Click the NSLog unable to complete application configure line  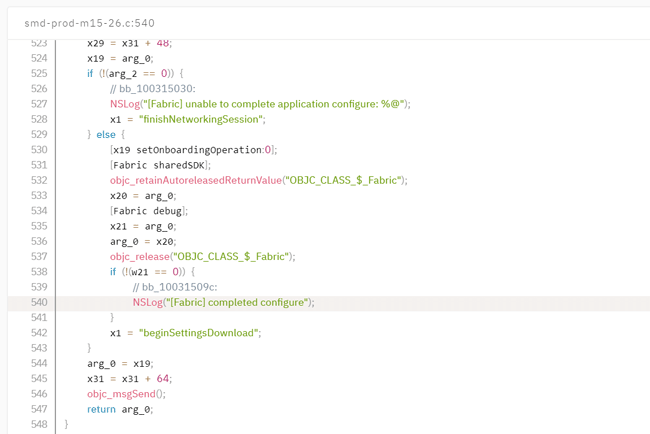[x=260, y=104]
